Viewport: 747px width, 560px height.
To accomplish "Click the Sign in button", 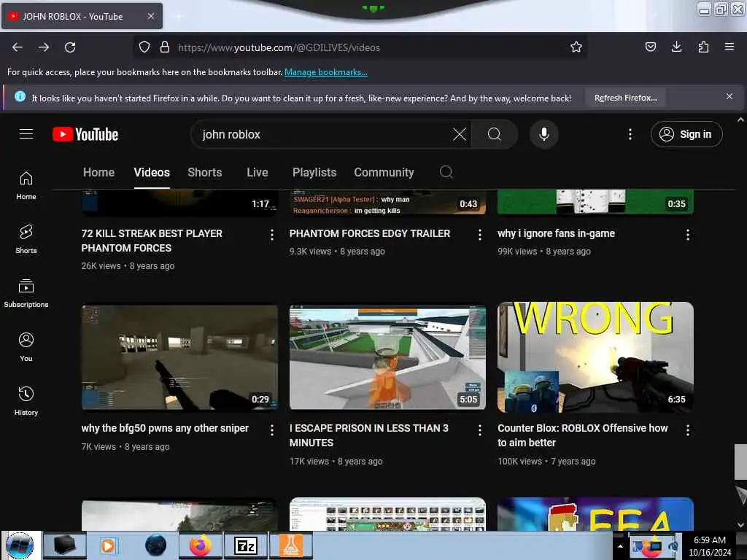I will 686,134.
